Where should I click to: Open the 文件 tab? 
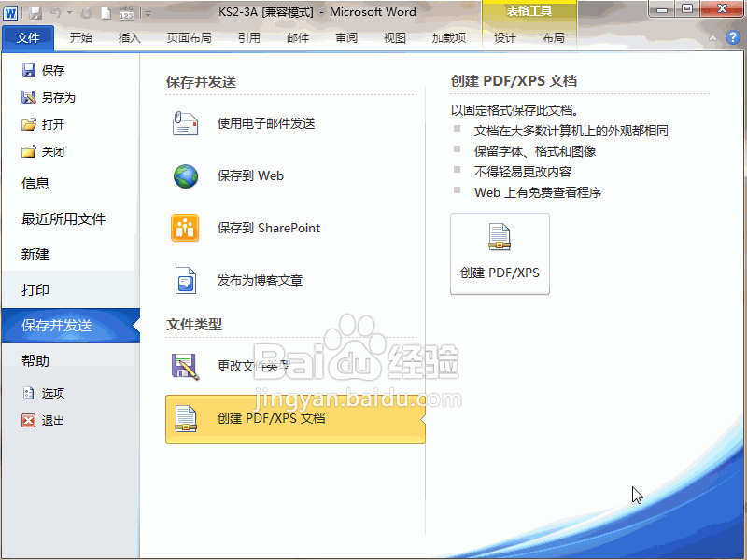[x=28, y=37]
